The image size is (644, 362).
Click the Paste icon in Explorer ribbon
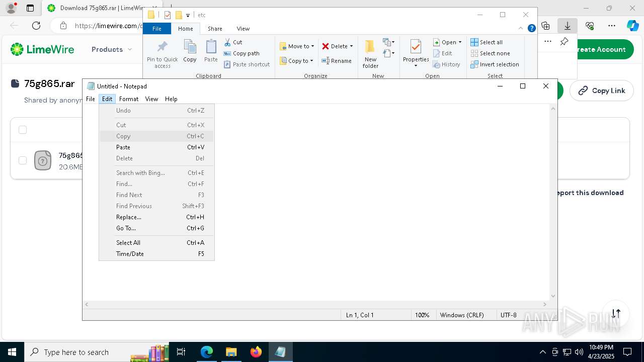pos(211,51)
